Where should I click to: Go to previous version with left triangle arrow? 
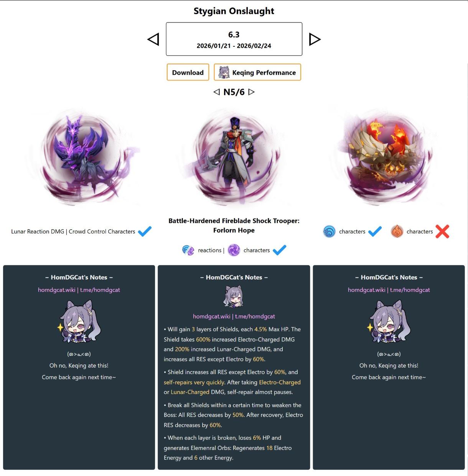(153, 39)
